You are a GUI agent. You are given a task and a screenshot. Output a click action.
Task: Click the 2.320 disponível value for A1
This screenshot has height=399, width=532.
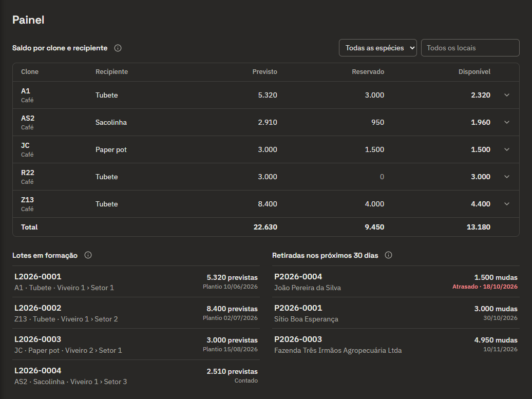click(481, 95)
